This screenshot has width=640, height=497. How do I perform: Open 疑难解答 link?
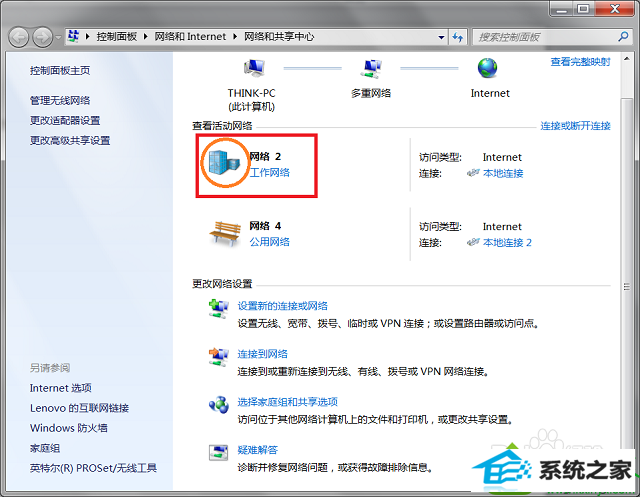[258, 450]
